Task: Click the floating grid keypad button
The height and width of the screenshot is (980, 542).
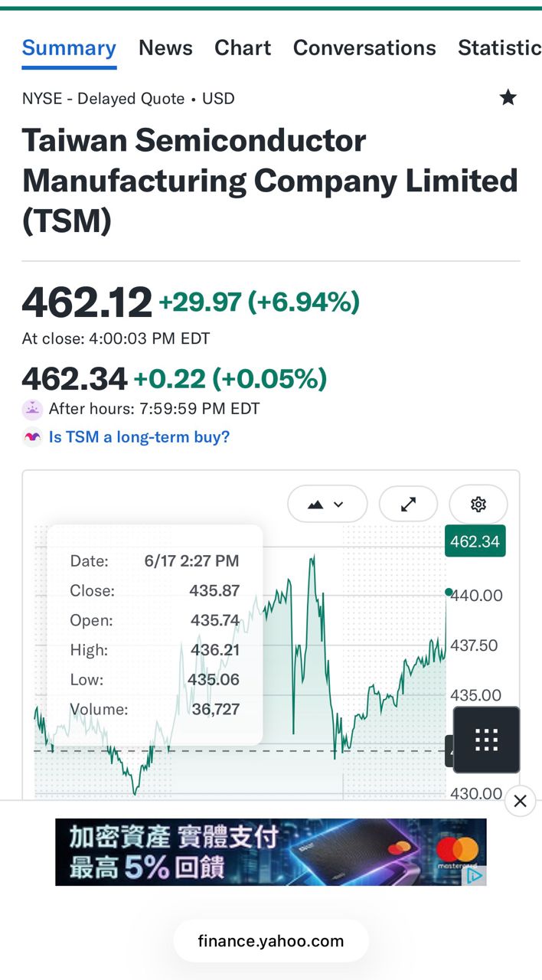Action: [x=487, y=740]
